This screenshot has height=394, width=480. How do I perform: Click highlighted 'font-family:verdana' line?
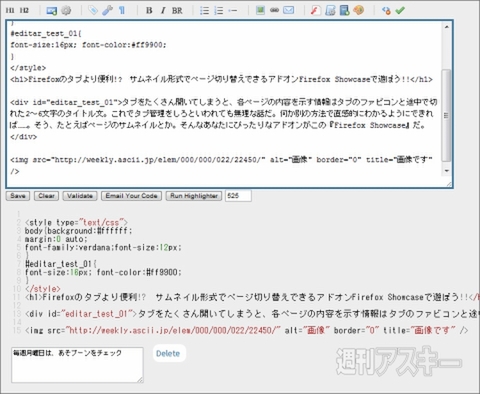[x=103, y=247]
